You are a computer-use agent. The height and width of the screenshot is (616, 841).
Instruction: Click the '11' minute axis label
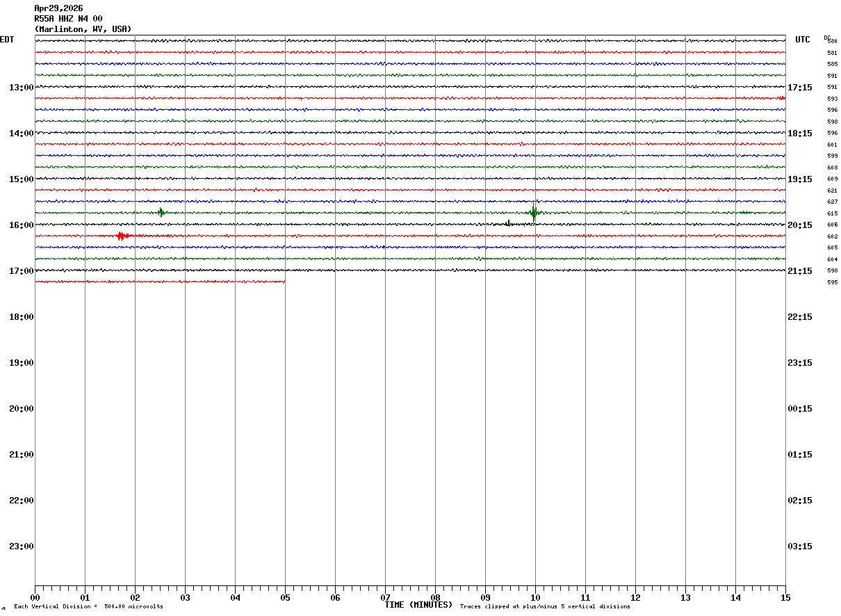(x=585, y=598)
